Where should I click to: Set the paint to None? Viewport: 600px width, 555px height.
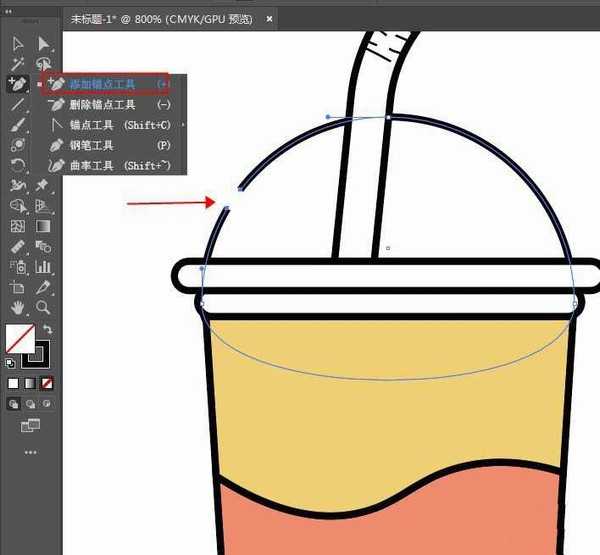[x=46, y=383]
